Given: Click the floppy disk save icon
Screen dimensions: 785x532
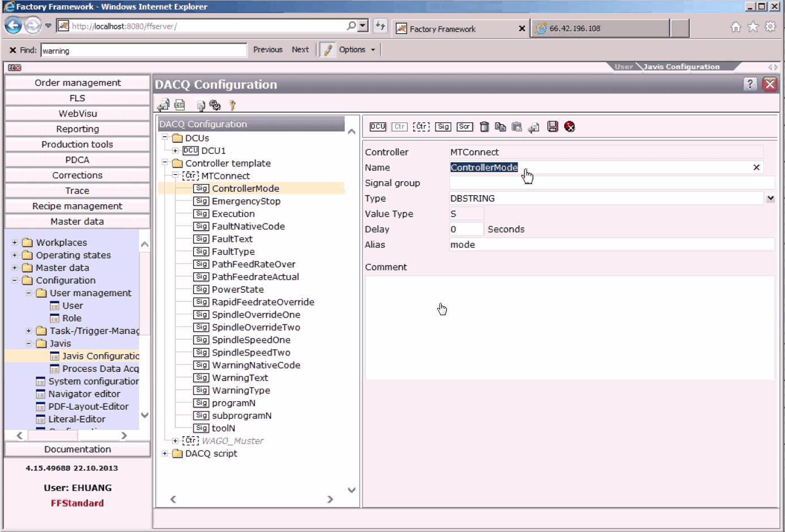Looking at the screenshot, I should [553, 127].
